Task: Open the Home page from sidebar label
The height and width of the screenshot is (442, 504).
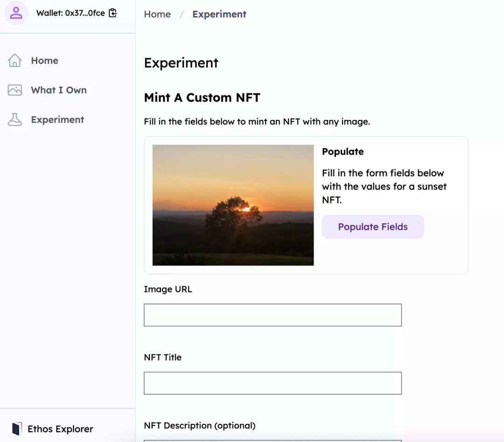Action: tap(45, 61)
